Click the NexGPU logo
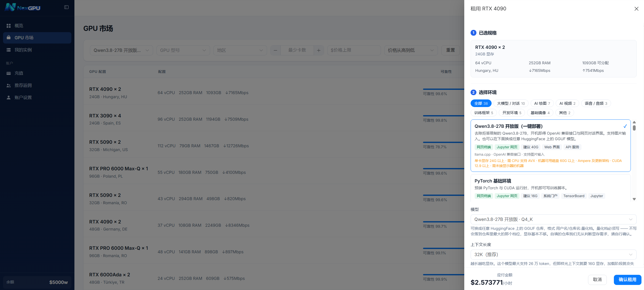The height and width of the screenshot is (290, 644). tap(23, 7)
